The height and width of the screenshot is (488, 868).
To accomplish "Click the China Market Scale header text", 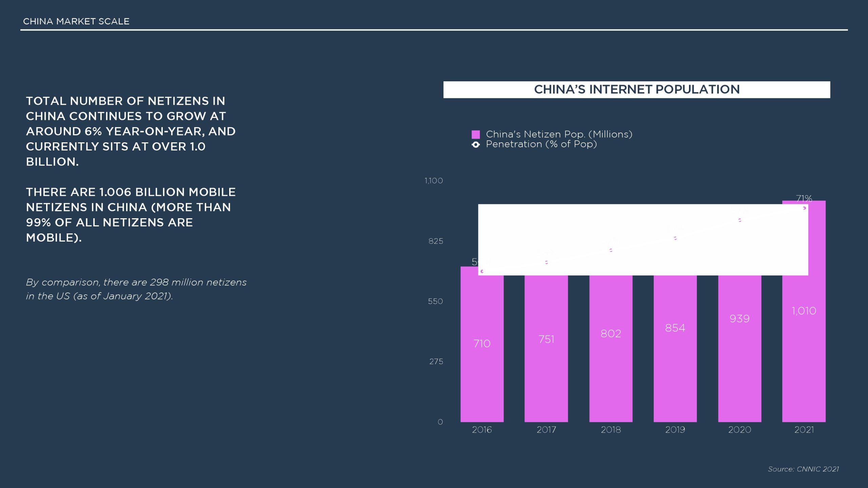I will (x=76, y=21).
